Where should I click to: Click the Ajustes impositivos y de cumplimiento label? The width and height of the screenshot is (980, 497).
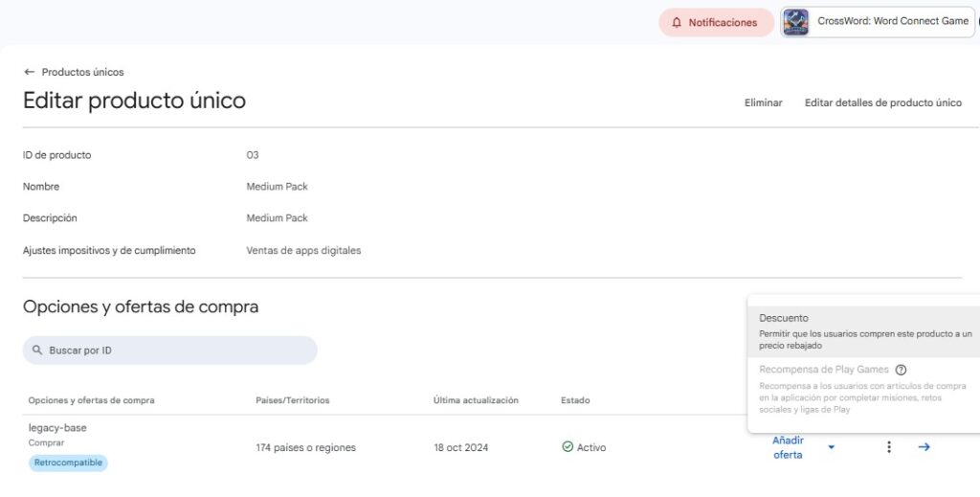tap(109, 251)
